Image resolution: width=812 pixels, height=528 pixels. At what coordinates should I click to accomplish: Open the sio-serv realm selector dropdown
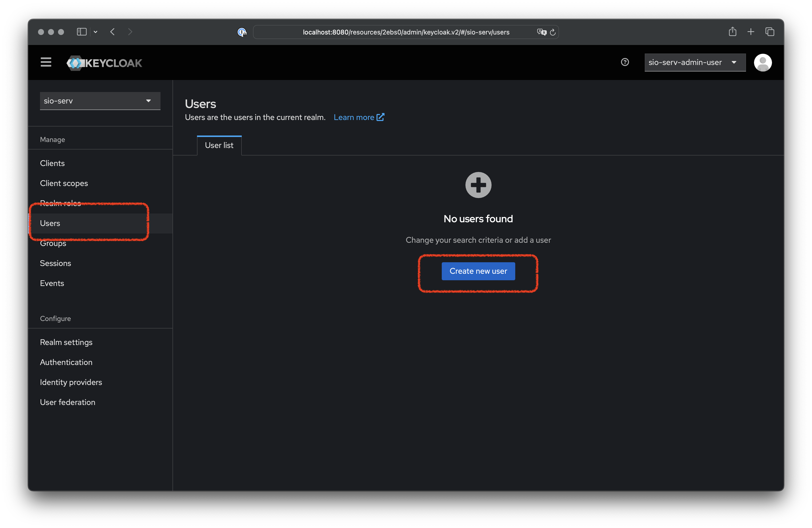[x=100, y=100]
